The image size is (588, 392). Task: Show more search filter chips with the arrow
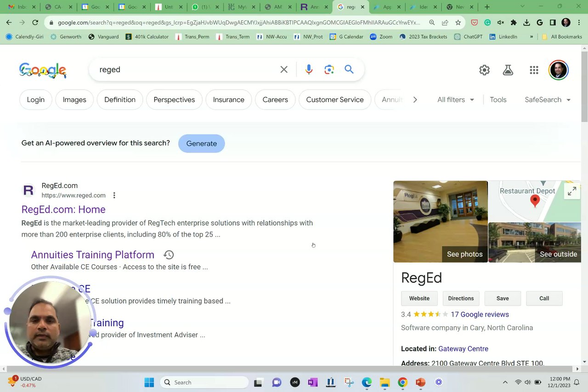[x=415, y=100]
